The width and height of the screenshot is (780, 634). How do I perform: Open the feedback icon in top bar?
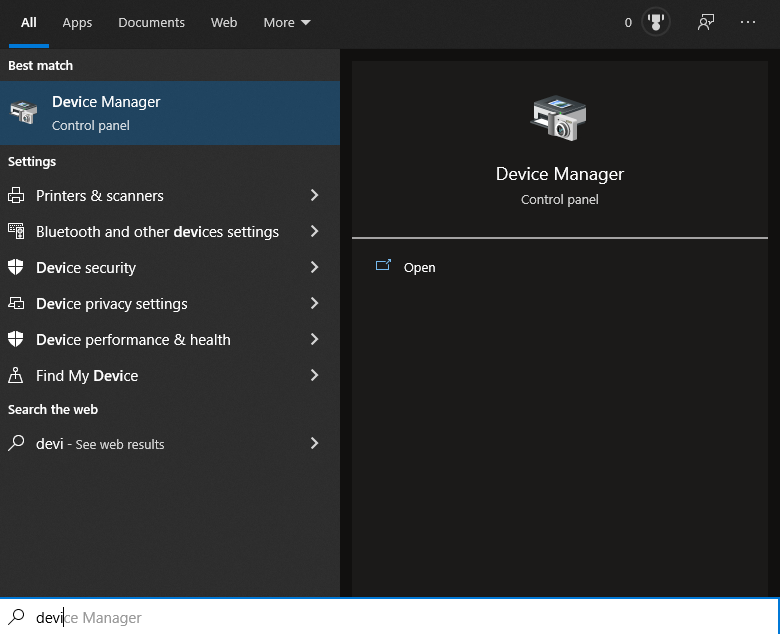706,22
